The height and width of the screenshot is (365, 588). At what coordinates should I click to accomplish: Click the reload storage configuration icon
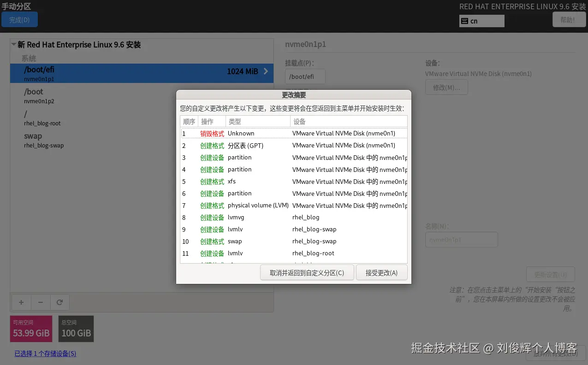59,302
